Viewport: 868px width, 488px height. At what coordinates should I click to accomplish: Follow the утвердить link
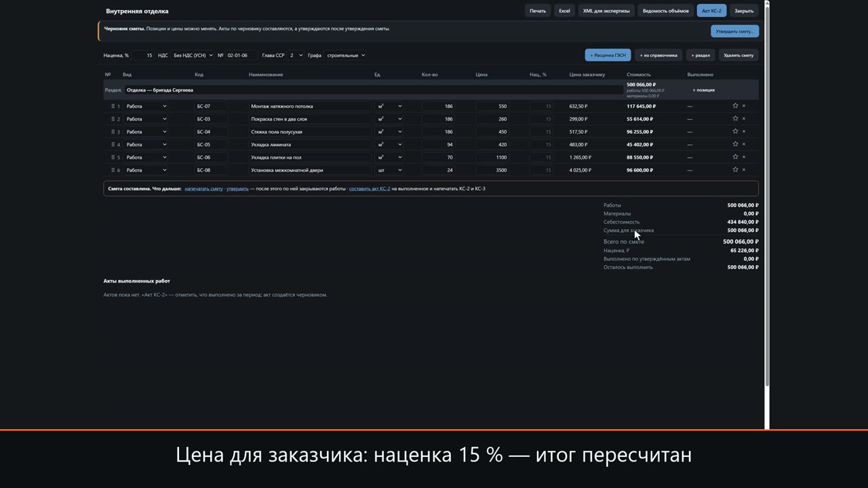tap(237, 188)
